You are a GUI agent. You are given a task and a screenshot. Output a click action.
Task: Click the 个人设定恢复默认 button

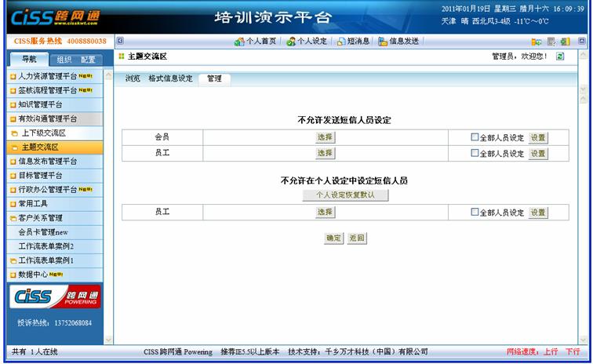(345, 195)
